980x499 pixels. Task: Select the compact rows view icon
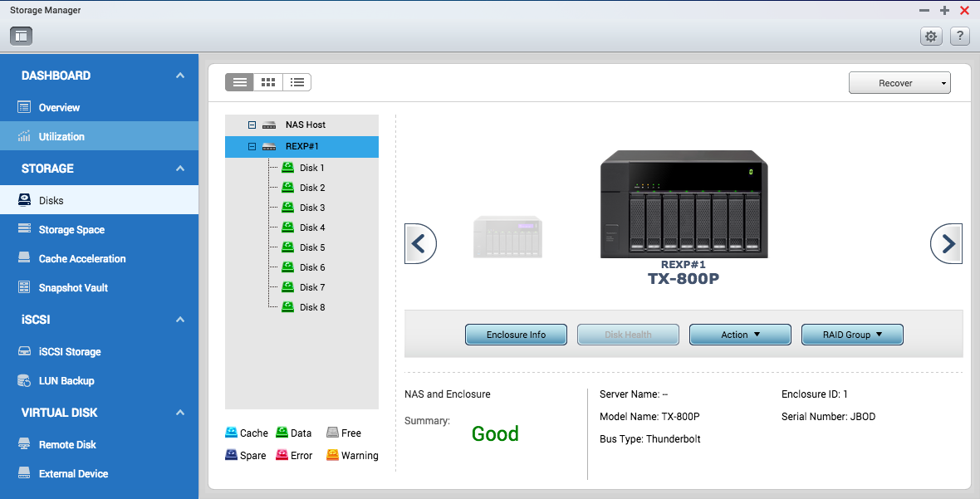point(239,82)
